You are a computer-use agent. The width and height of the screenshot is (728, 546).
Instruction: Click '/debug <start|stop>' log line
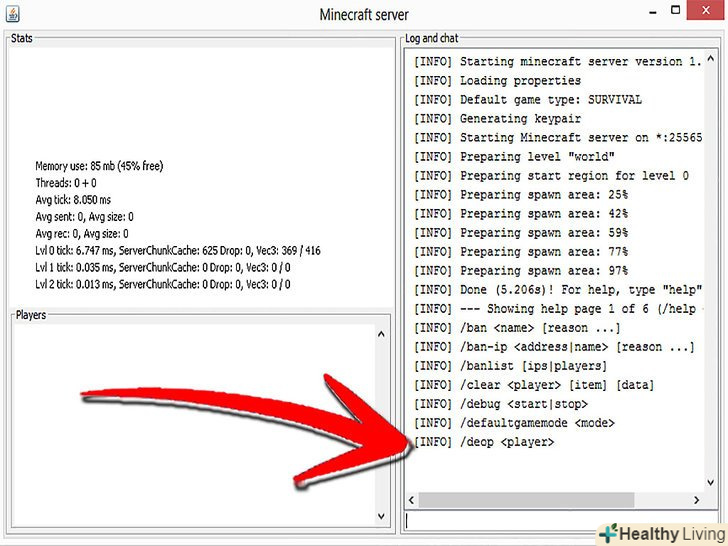(501, 404)
